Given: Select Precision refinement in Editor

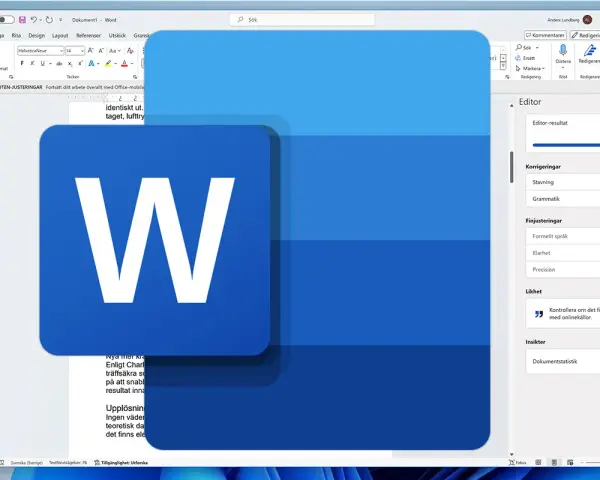Looking at the screenshot, I should point(563,269).
